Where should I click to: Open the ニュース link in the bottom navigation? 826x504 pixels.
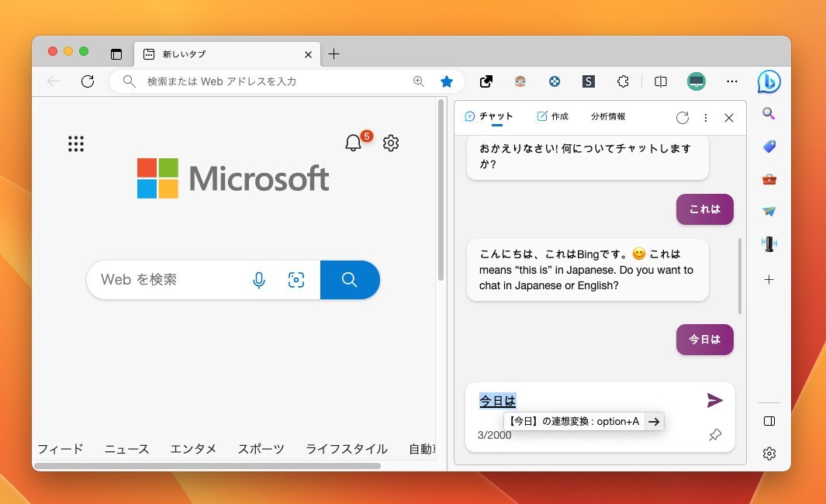point(126,448)
